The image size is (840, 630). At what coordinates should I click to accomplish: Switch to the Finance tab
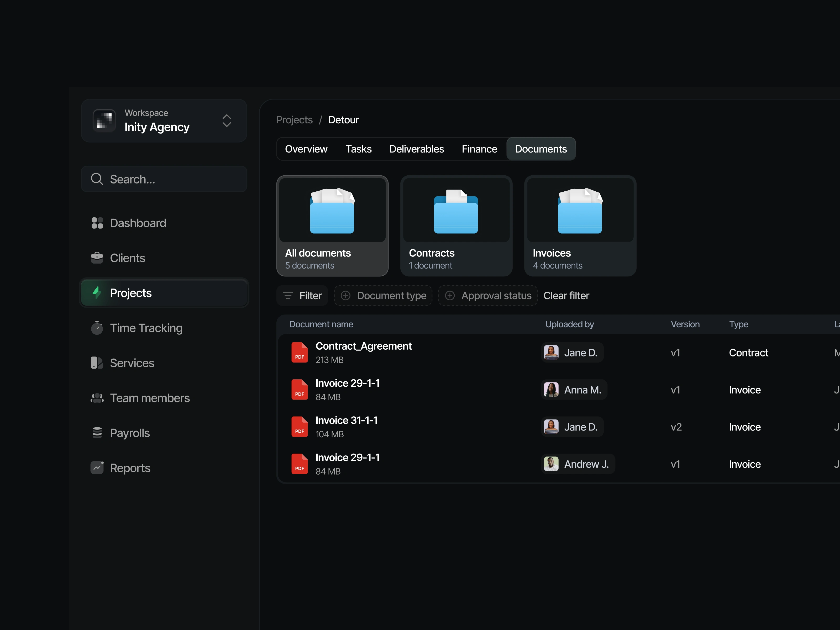[x=479, y=149]
